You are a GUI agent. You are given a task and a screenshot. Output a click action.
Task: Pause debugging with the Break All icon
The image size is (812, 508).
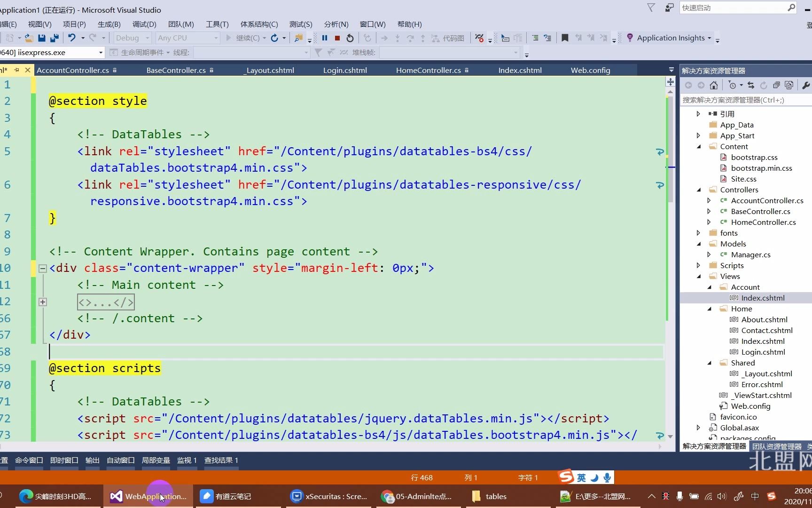point(325,38)
